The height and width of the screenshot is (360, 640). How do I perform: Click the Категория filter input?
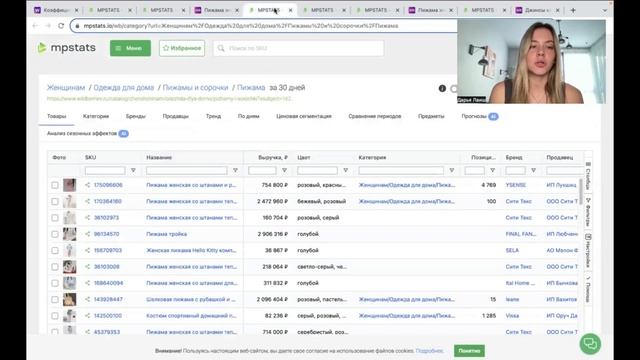click(401, 170)
